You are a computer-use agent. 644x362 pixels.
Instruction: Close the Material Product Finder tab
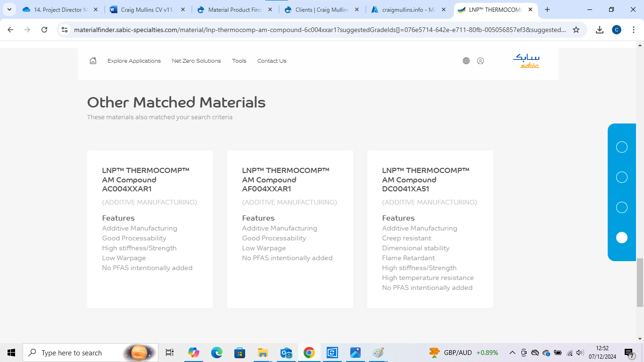coord(269,9)
